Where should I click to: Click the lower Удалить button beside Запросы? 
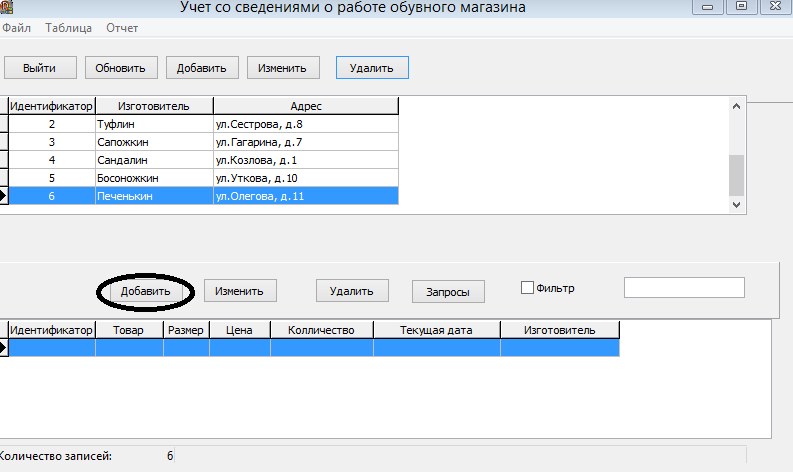(x=352, y=291)
